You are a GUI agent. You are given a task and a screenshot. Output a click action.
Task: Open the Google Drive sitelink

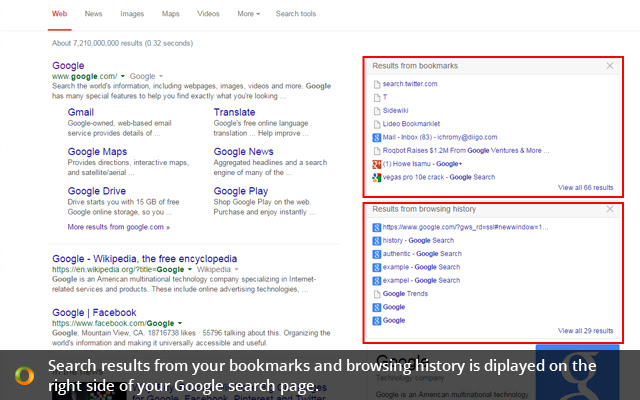97,191
